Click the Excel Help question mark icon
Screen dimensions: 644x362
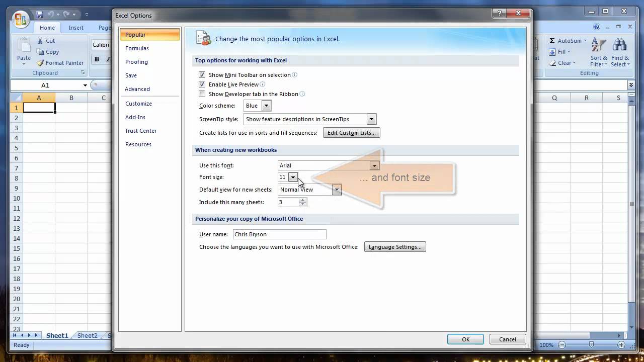(597, 27)
